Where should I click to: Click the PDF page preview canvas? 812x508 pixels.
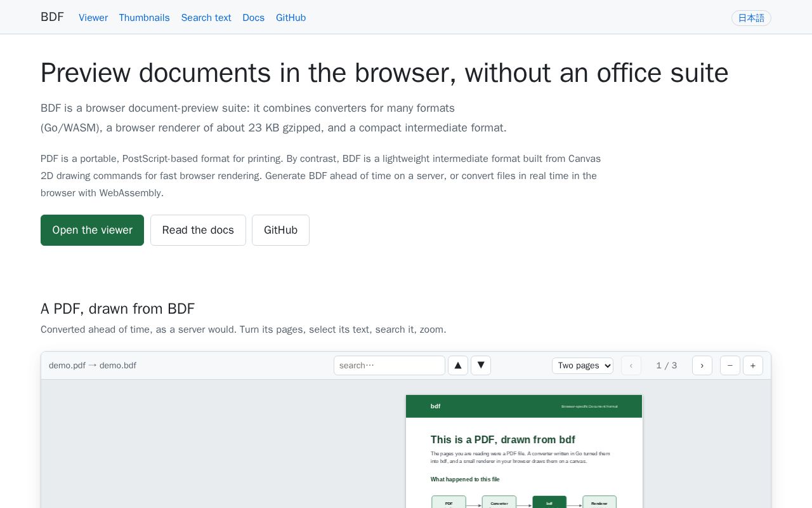coord(524,451)
